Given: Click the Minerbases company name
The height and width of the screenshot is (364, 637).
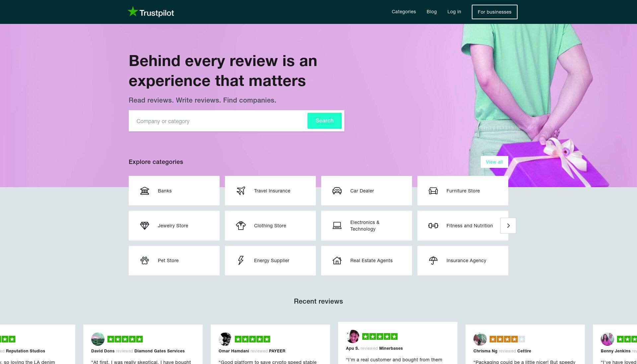Looking at the screenshot, I should (391, 348).
